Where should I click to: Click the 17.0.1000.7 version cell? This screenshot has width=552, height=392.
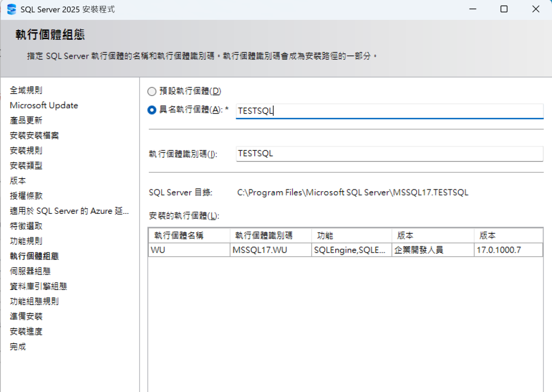click(508, 250)
